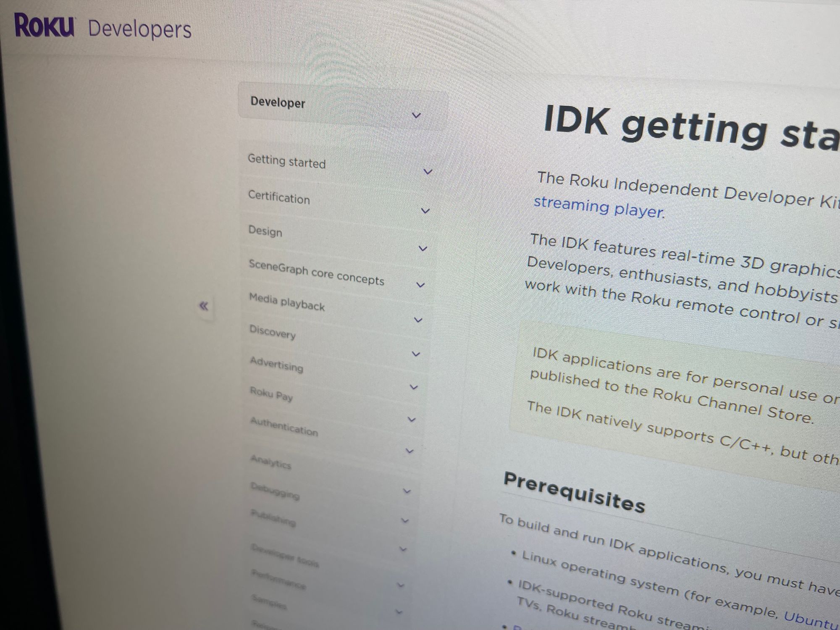Open Getting started in sidebar
The width and height of the screenshot is (840, 630).
[x=286, y=161]
